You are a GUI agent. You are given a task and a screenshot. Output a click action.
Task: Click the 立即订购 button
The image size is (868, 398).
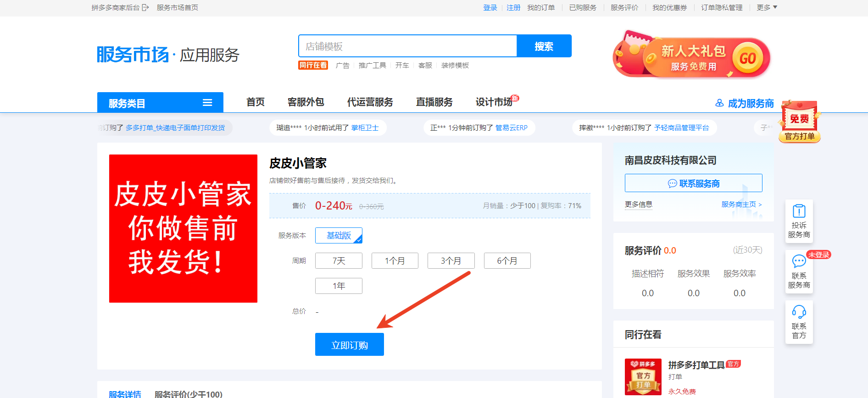350,345
